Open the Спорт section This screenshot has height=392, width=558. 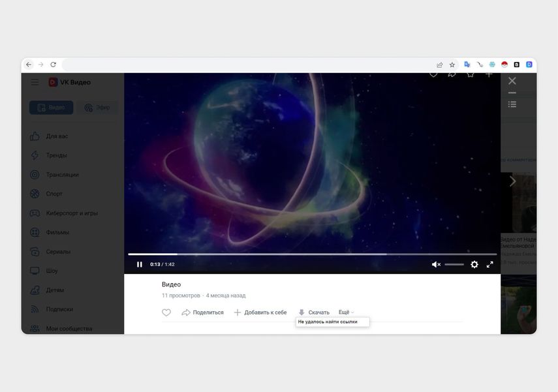[46, 194]
